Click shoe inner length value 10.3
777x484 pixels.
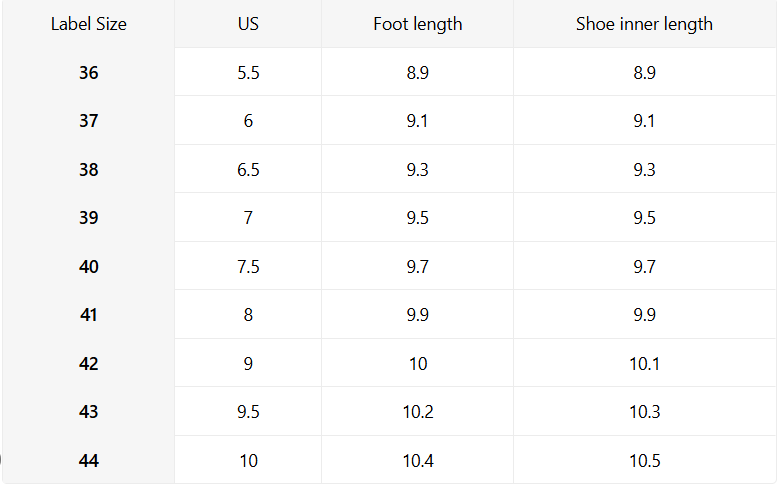tap(644, 412)
